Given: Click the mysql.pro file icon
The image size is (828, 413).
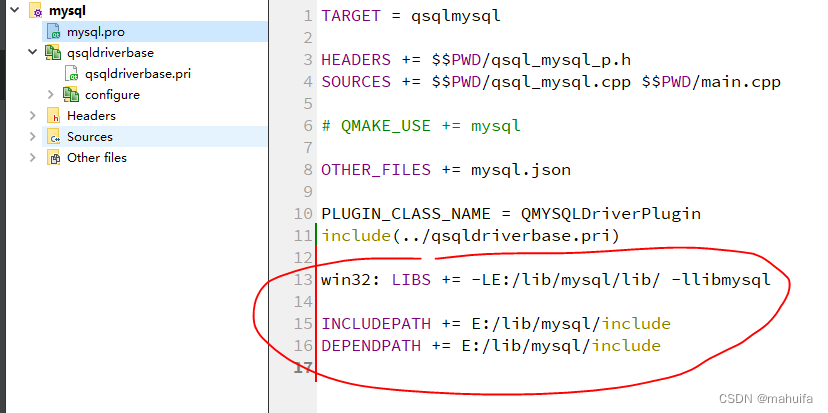Looking at the screenshot, I should coord(54,32).
